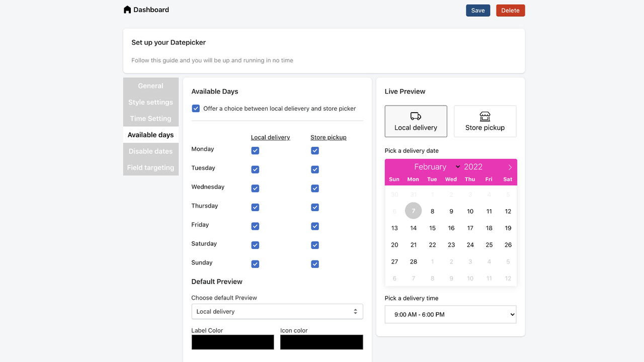The width and height of the screenshot is (644, 362).
Task: Select the General sidebar item
Action: tap(150, 85)
